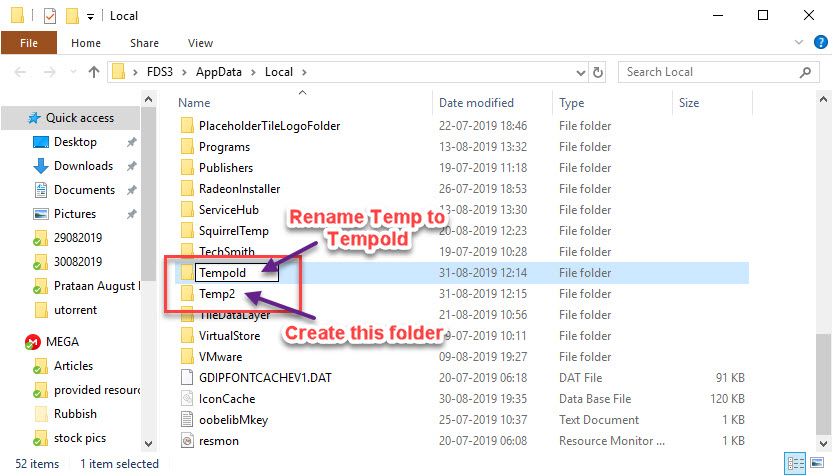Image resolution: width=833 pixels, height=476 pixels.
Task: Select the VirtualStore folder icon
Action: [x=187, y=336]
